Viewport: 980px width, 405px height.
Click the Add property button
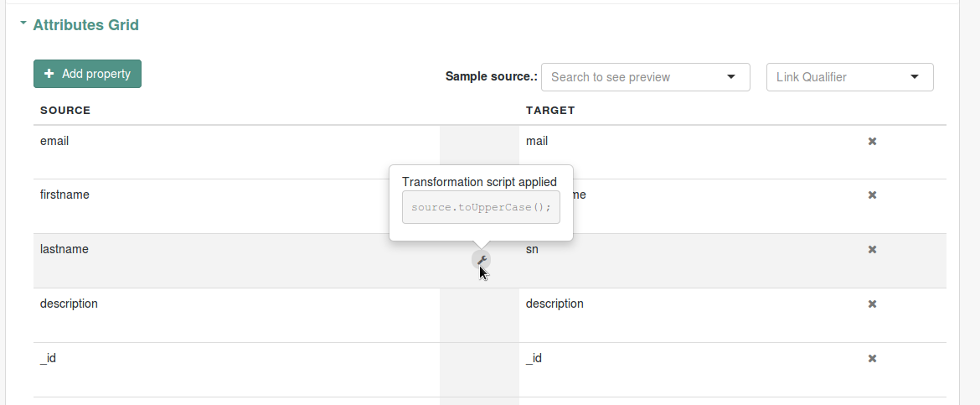coord(87,74)
